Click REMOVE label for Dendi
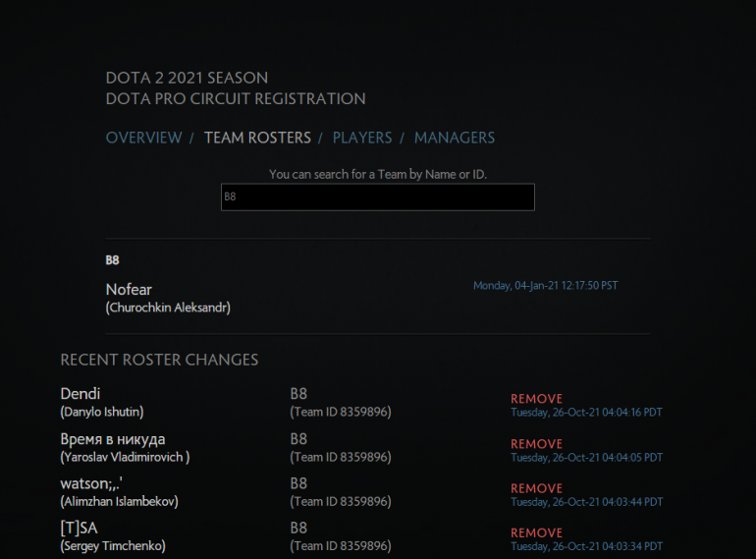 coord(536,399)
